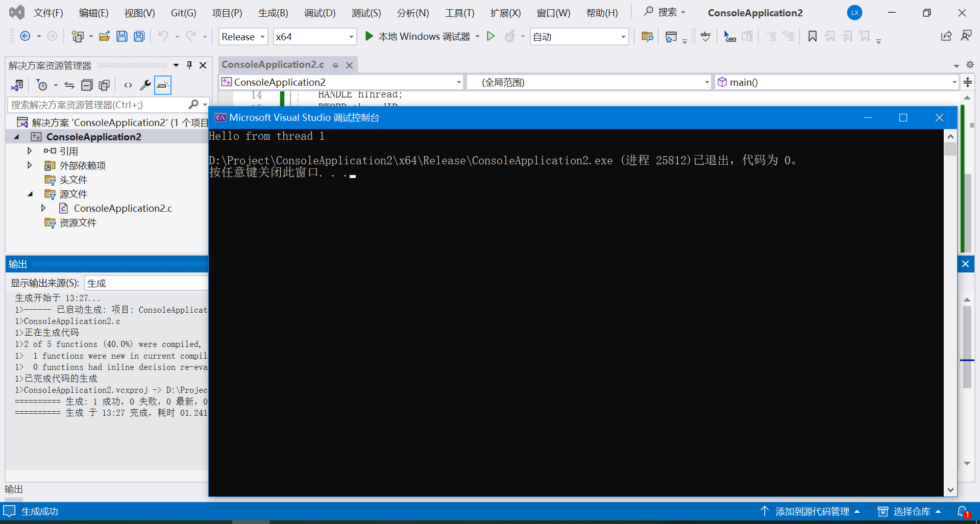The height and width of the screenshot is (524, 980).
Task: Click the Save All icon
Action: point(138,36)
